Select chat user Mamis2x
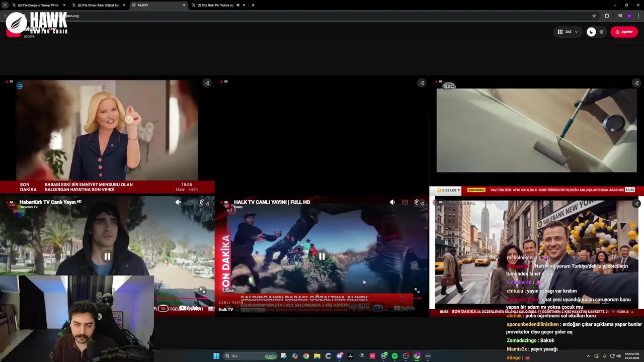 (517, 349)
